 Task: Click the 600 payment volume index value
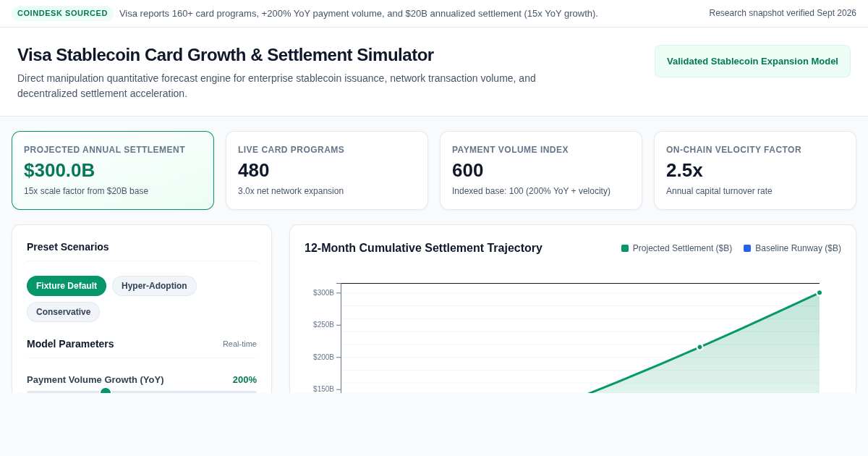468,170
